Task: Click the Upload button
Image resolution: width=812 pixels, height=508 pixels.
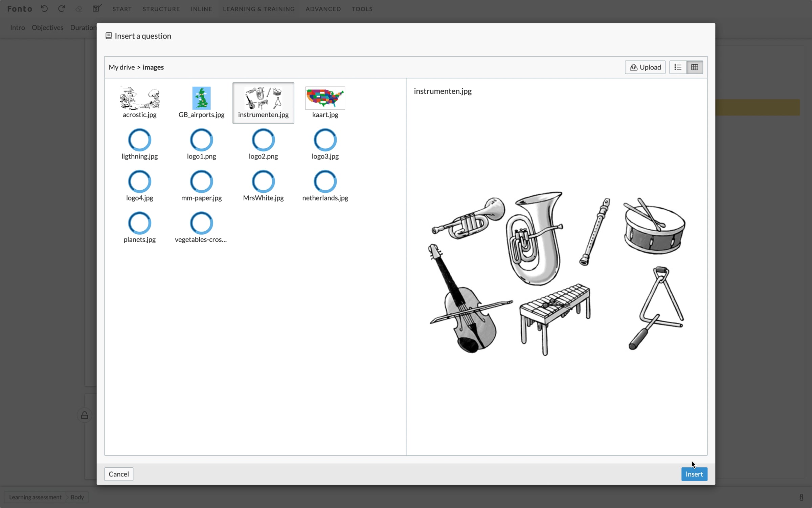Action: [645, 67]
